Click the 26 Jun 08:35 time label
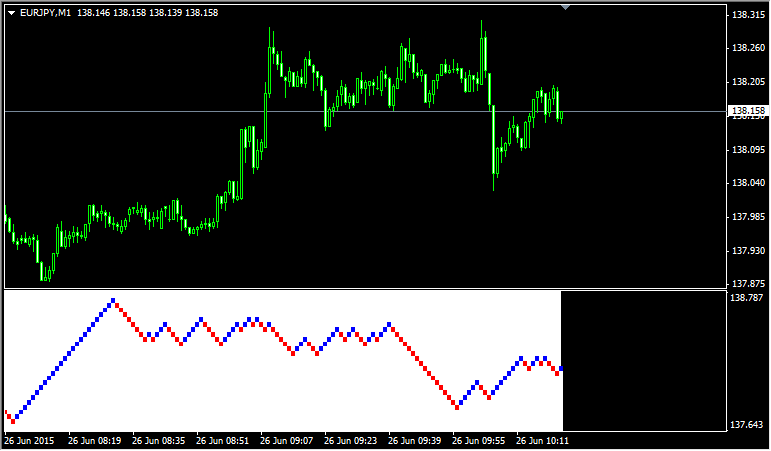The height and width of the screenshot is (451, 771). coord(158,441)
